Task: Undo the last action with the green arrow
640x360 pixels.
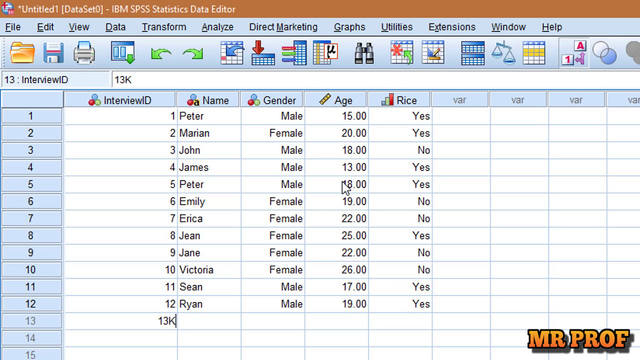Action: coord(161,53)
